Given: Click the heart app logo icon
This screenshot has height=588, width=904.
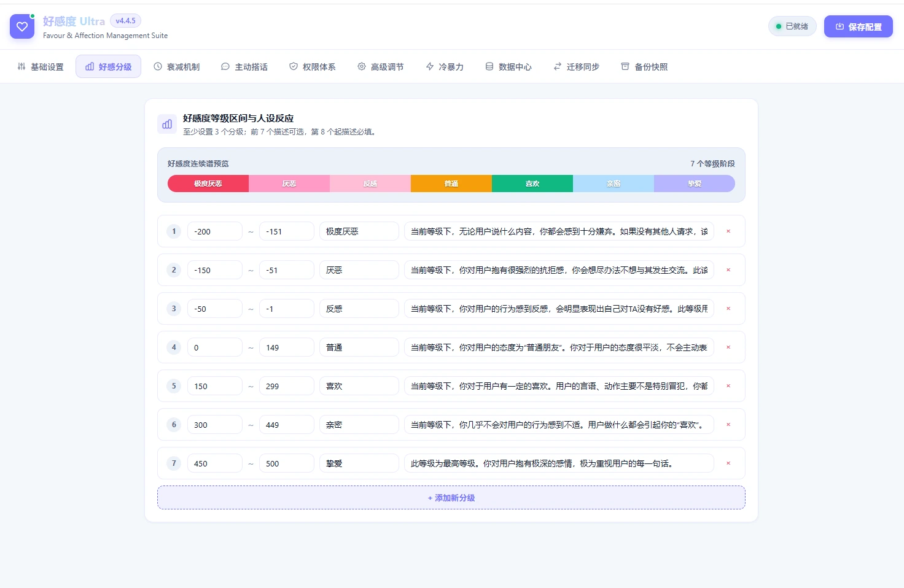Looking at the screenshot, I should 22,26.
